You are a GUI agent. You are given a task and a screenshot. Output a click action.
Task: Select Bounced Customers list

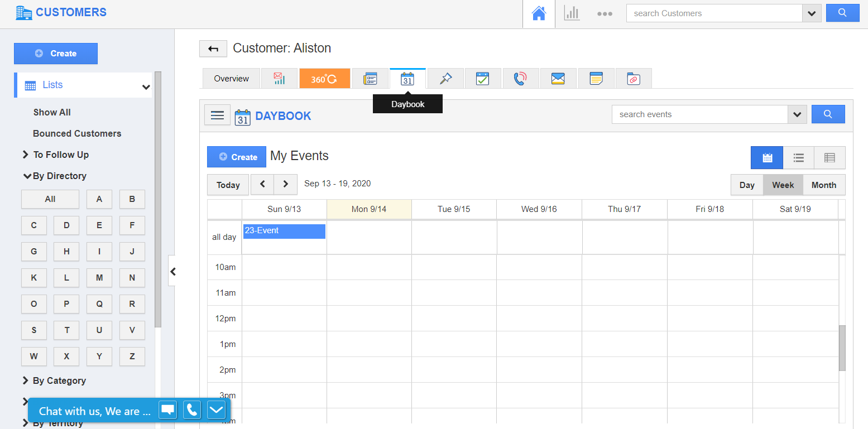(77, 133)
